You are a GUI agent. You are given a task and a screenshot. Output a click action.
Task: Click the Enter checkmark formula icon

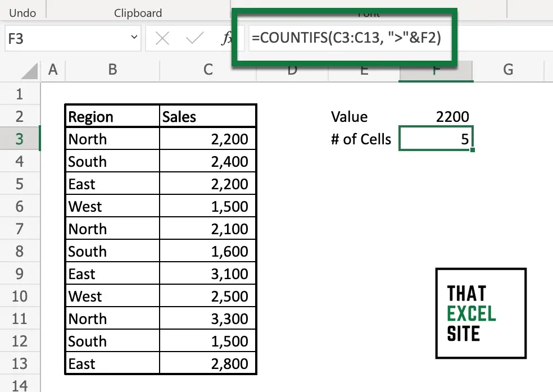pos(194,38)
